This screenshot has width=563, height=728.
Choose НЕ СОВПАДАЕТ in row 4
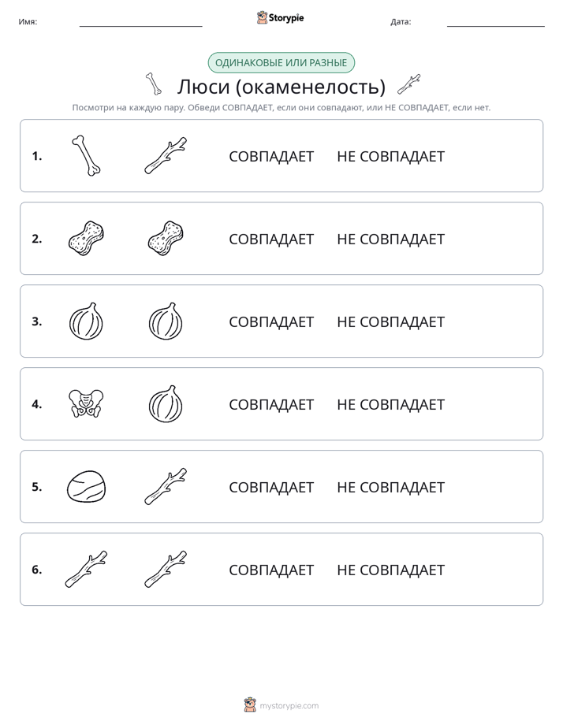pyautogui.click(x=390, y=404)
